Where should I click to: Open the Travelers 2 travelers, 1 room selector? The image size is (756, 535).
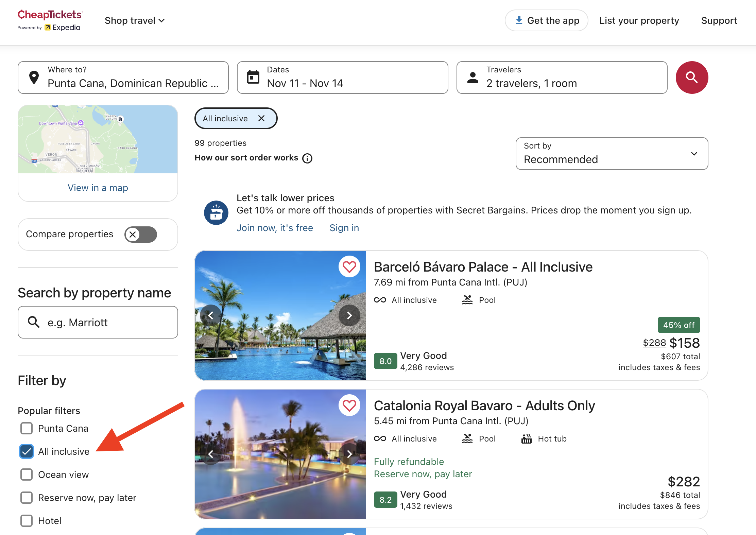pos(562,77)
